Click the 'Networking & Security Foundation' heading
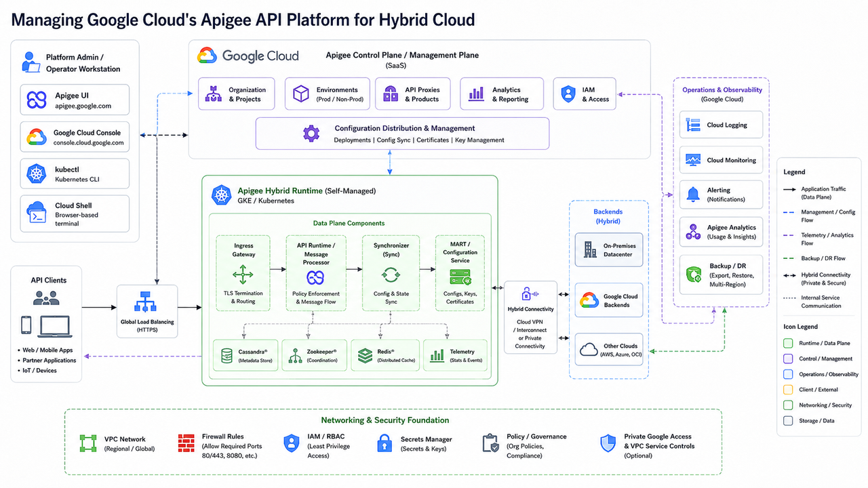Image resolution: width=868 pixels, height=488 pixels. click(385, 420)
